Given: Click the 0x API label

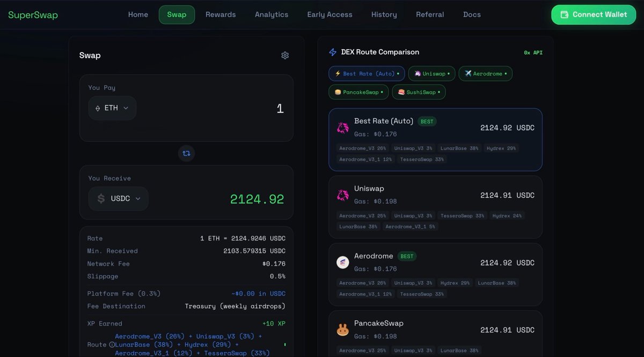Looking at the screenshot, I should (533, 53).
